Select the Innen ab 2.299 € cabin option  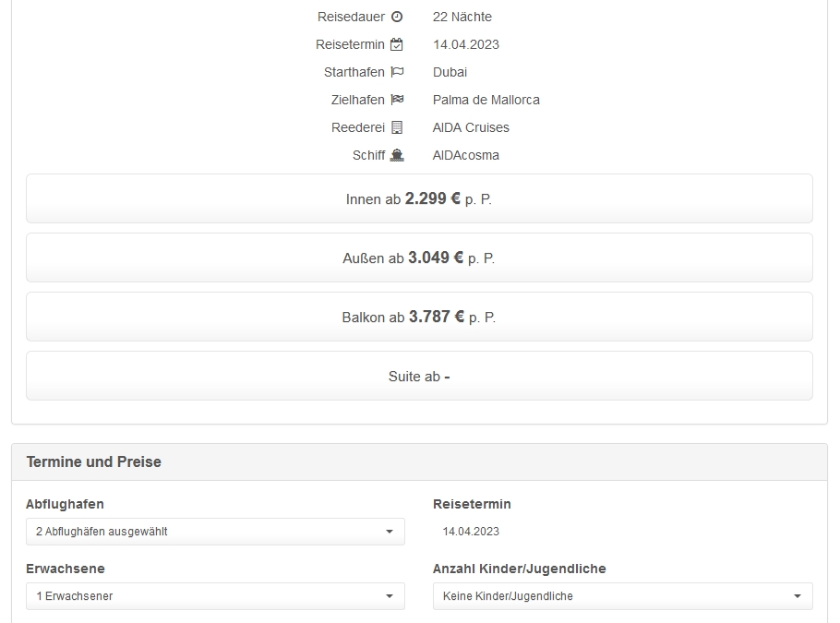(x=419, y=198)
